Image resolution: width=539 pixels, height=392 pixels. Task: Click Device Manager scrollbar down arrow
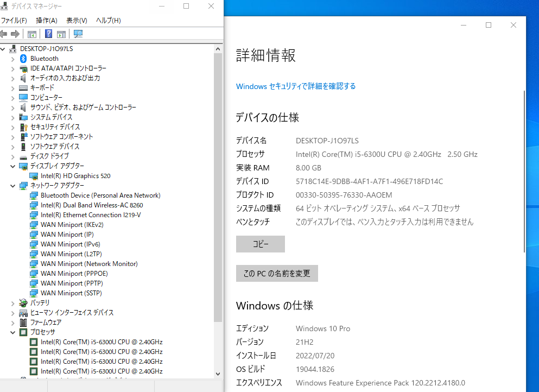(218, 374)
